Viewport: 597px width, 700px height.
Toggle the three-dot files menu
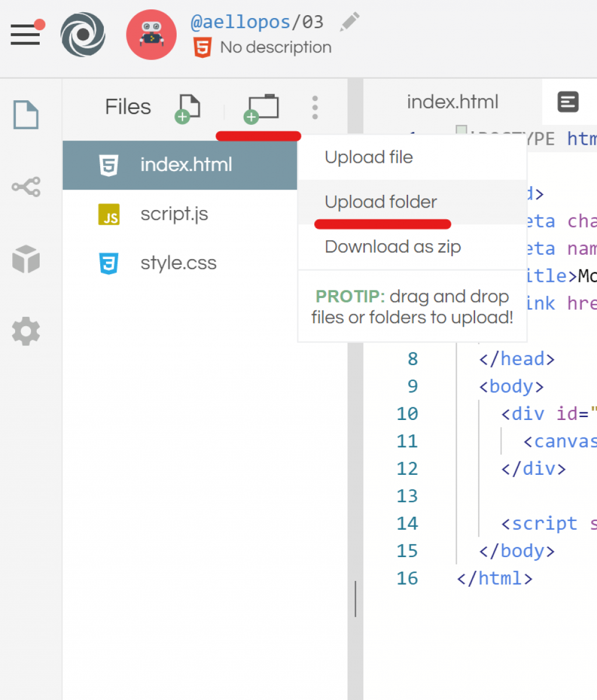pyautogui.click(x=315, y=107)
